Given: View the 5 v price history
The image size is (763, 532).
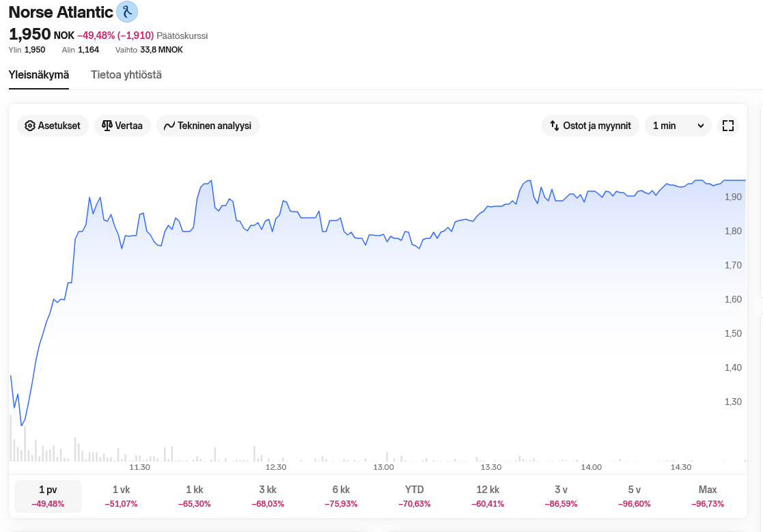Looking at the screenshot, I should pyautogui.click(x=635, y=496).
